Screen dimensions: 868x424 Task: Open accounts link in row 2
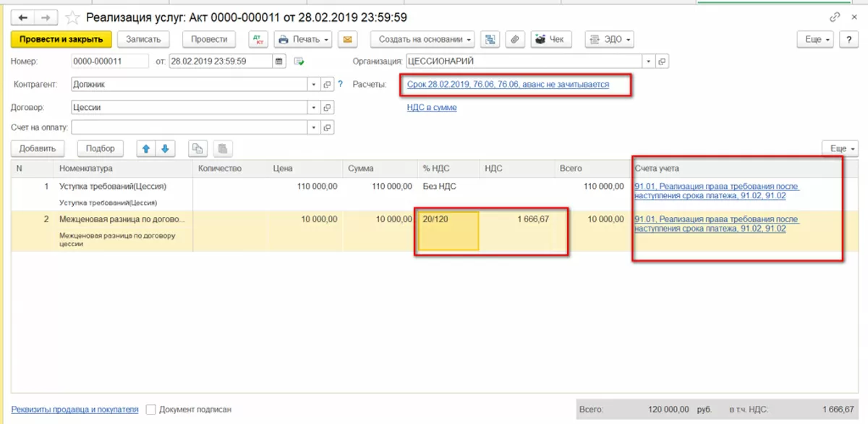[717, 224]
